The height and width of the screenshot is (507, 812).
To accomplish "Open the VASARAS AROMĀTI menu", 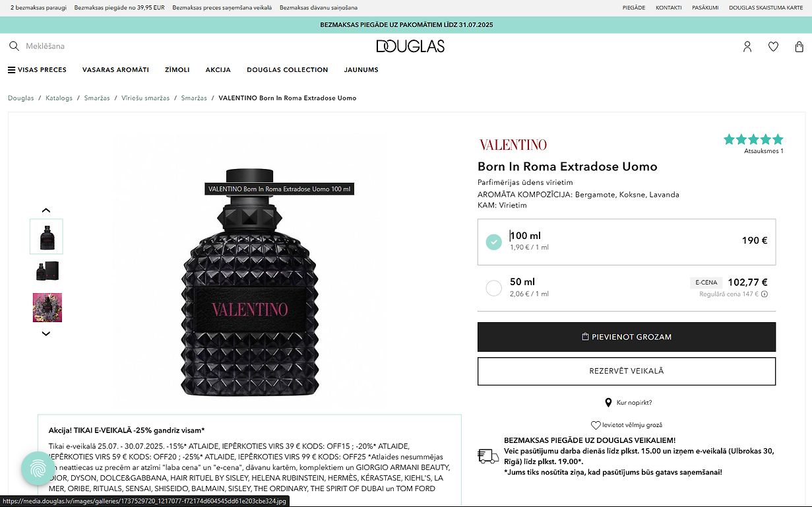I will tap(115, 70).
